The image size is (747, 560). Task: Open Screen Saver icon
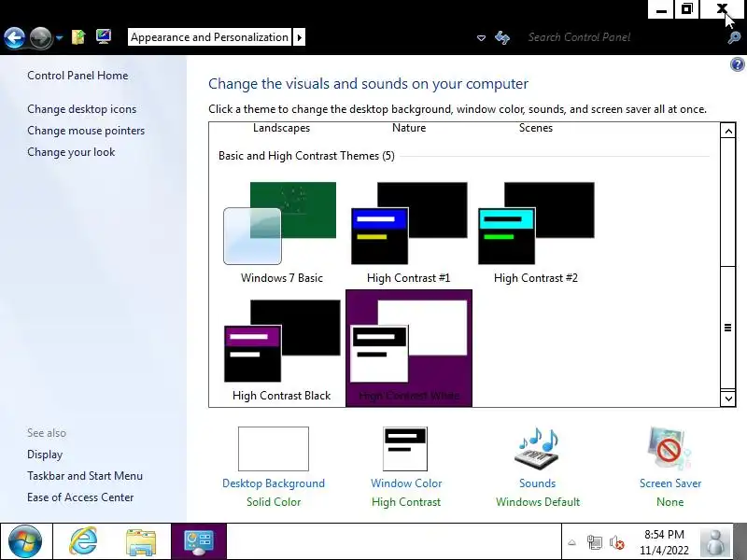pos(669,449)
